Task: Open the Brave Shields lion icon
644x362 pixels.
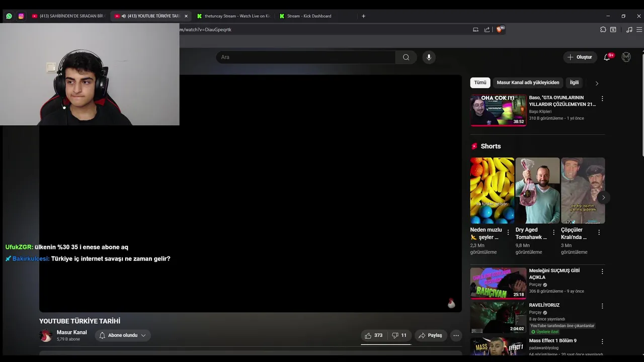Action: point(500,29)
